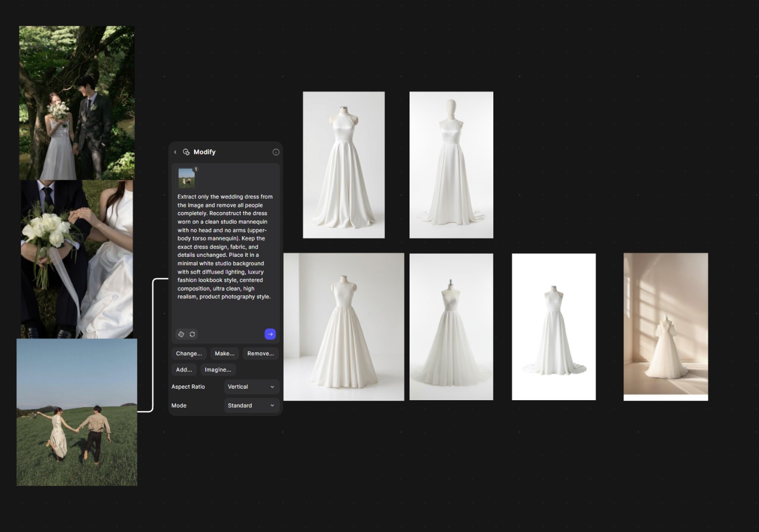759x532 pixels.
Task: Click the attached reference image thumbnail
Action: point(187,178)
